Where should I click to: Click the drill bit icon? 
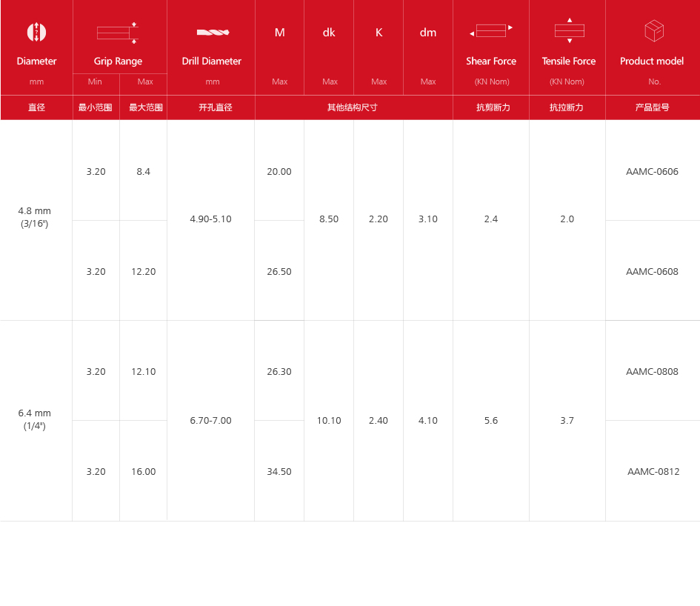click(213, 32)
